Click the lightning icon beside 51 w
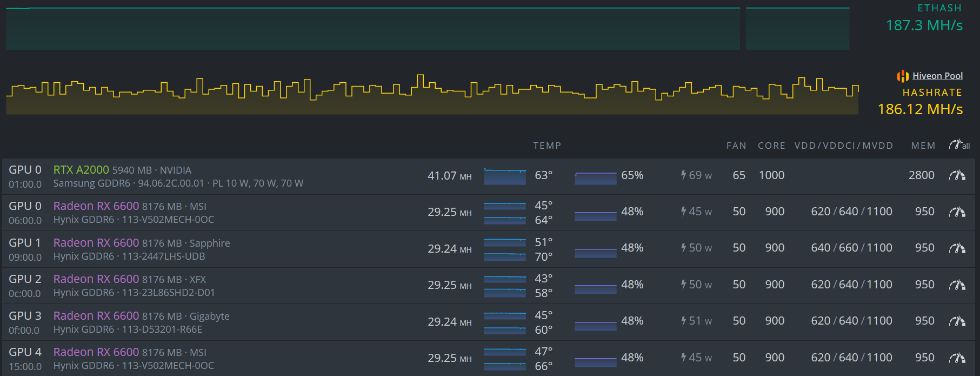This screenshot has height=376, width=980. click(683, 321)
